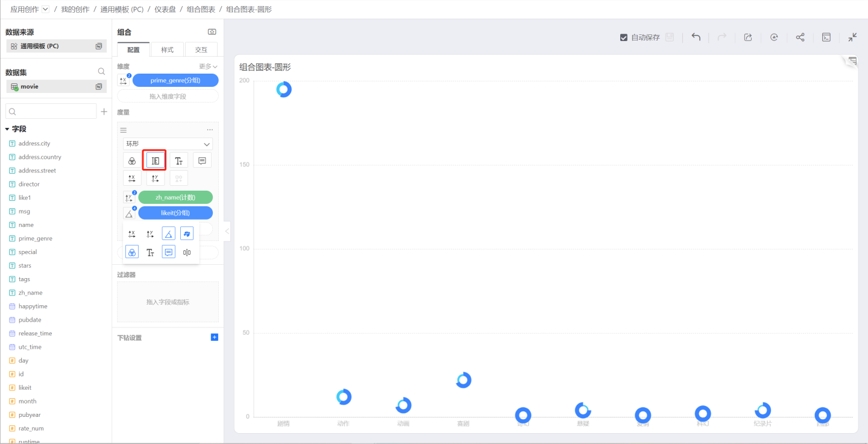Open the tooltip setting under the ring selector
The height and width of the screenshot is (444, 868).
click(202, 160)
